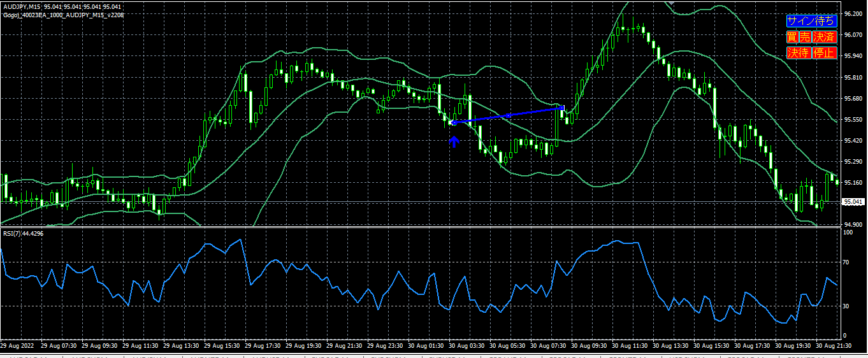This screenshot has width=868, height=358.
Task: Click the current price label 95.041
Action: pos(853,202)
